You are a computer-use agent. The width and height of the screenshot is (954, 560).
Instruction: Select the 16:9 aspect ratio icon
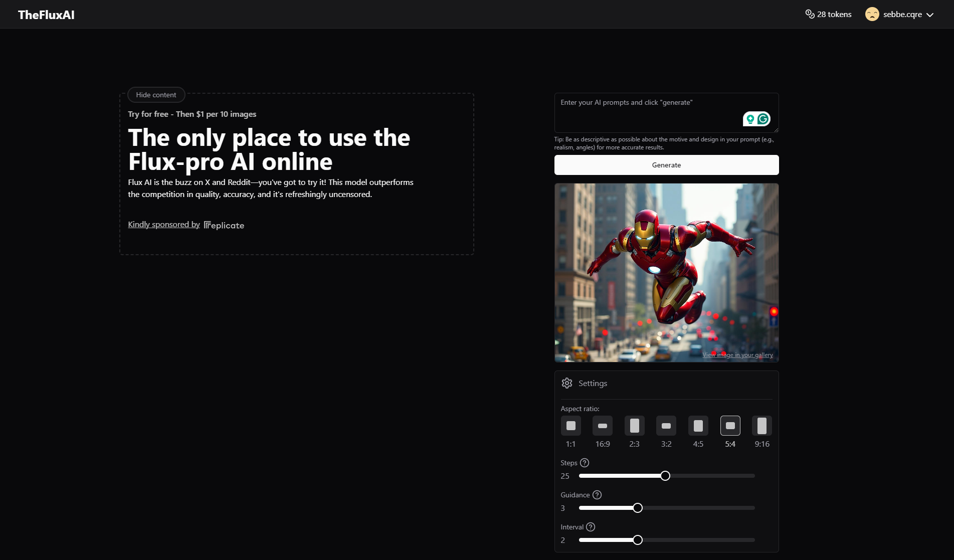click(x=603, y=426)
